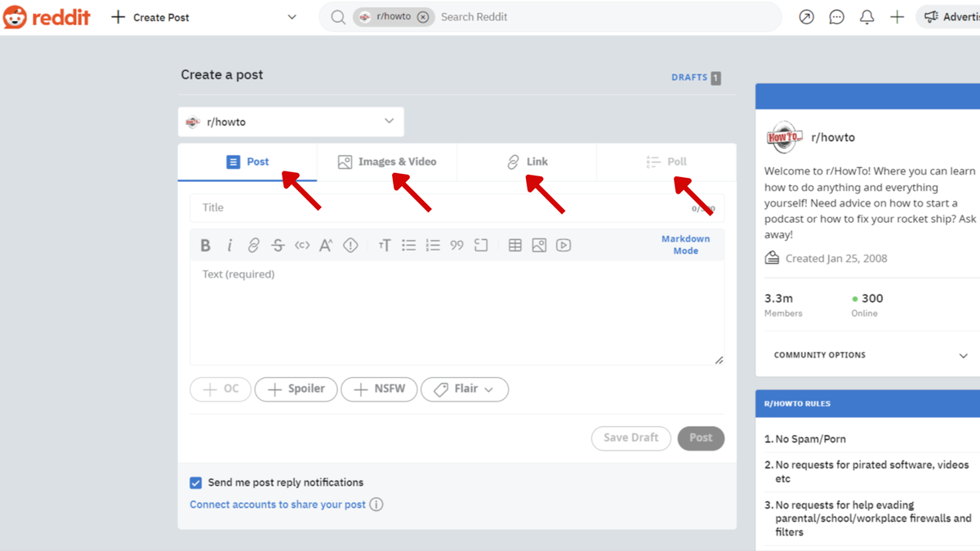The height and width of the screenshot is (551, 980).
Task: Tag the post as NSFW
Action: [x=379, y=389]
